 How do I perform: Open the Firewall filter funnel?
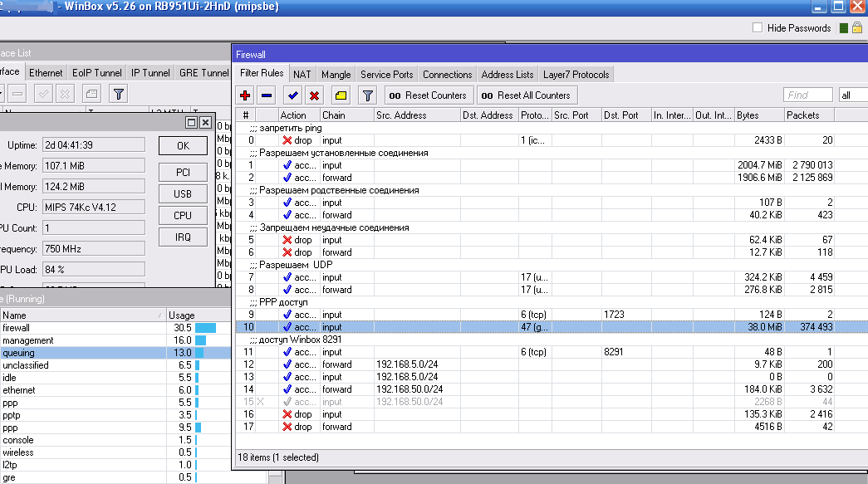click(368, 95)
